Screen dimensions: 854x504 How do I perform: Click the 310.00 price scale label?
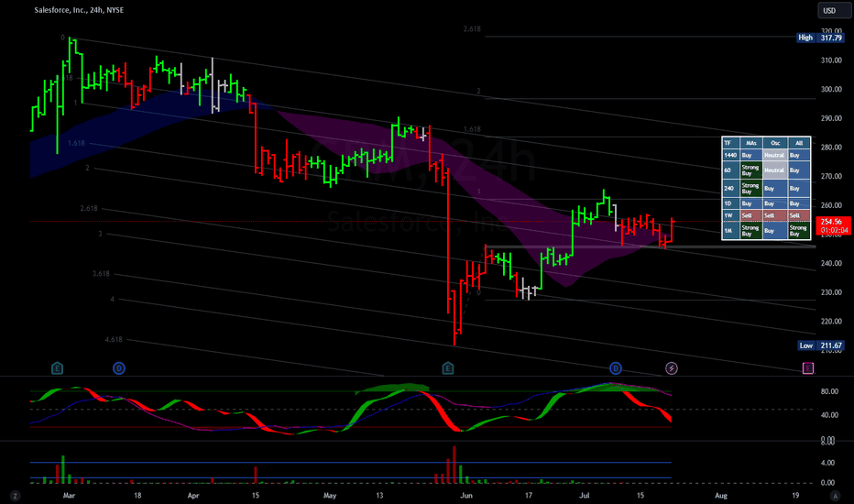coord(831,60)
